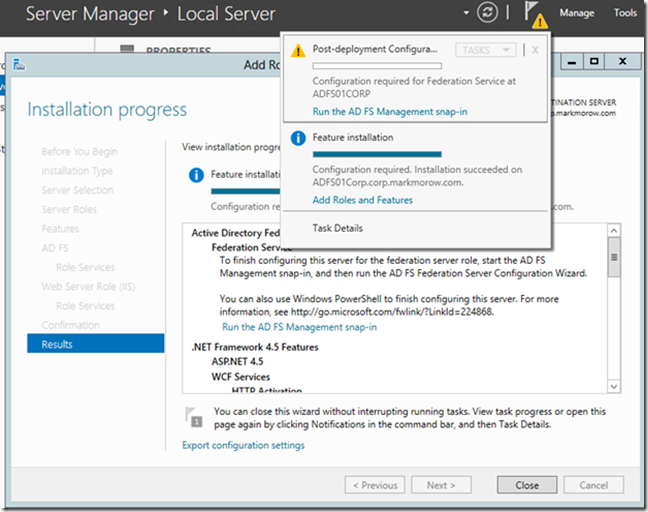Click the wizard info icon next to Feature installation
Viewport: 648px width, 512px height.
pyautogui.click(x=196, y=175)
